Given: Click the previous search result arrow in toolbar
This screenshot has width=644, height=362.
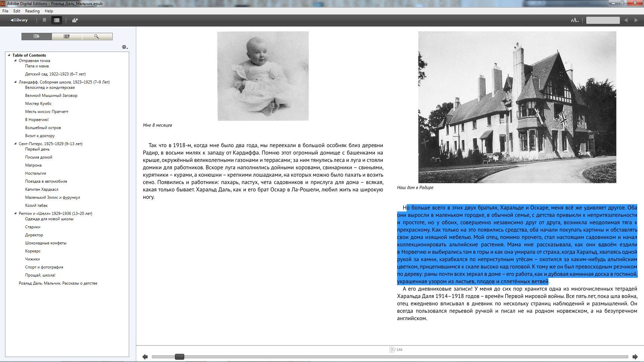Looking at the screenshot, I should [626, 20].
